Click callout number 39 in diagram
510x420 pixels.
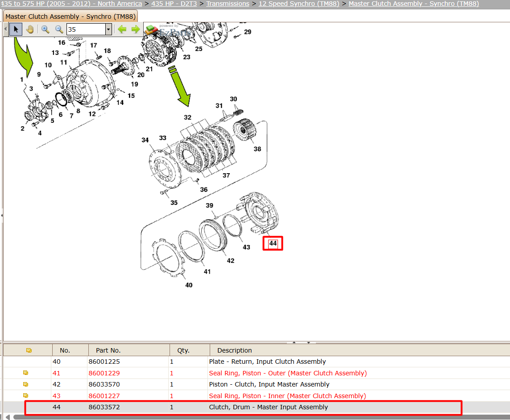(x=209, y=206)
